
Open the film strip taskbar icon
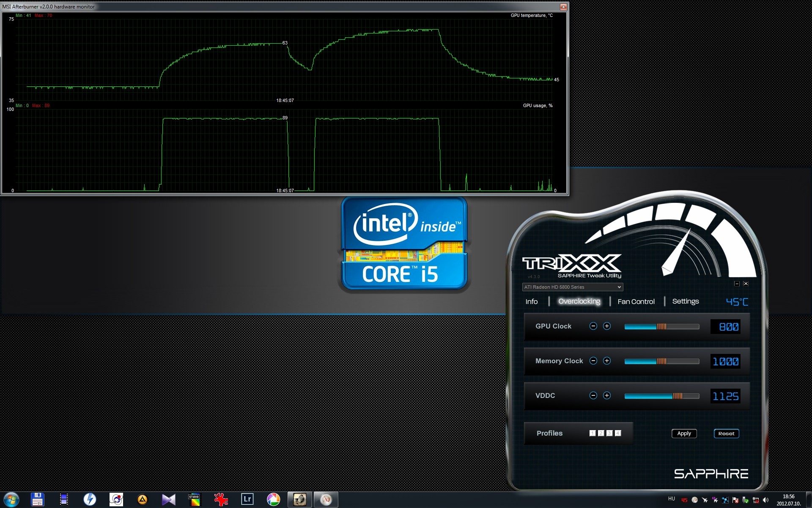click(64, 500)
